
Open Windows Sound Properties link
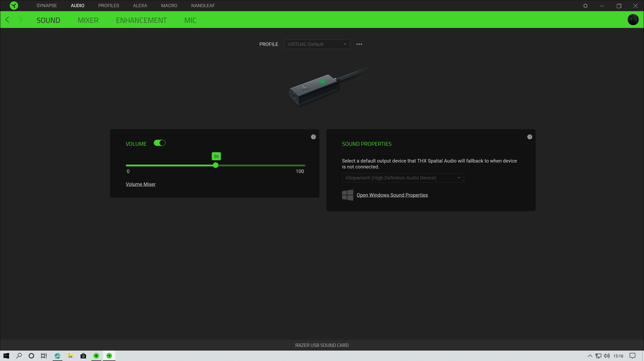pyautogui.click(x=392, y=195)
